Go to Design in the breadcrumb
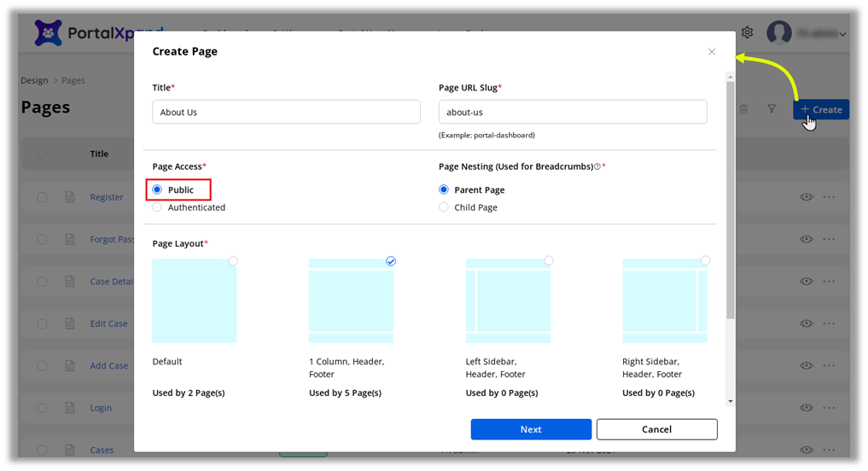Image resolution: width=868 pixels, height=471 pixels. (34, 80)
